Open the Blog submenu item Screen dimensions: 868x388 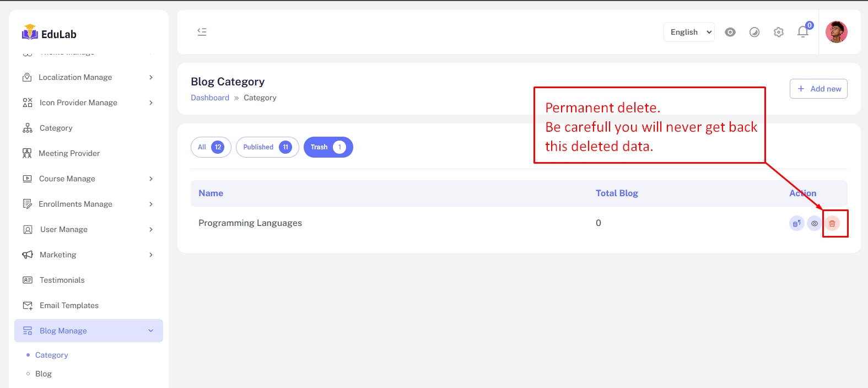click(44, 374)
